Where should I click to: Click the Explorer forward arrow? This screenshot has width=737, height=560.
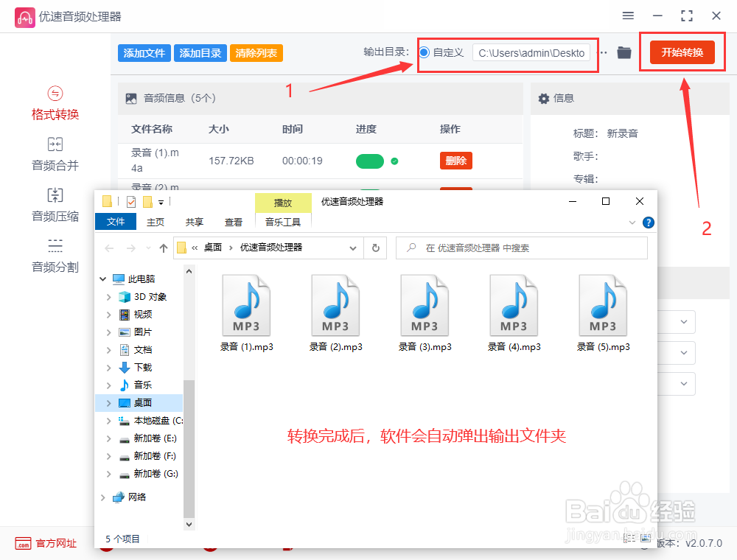[131, 248]
